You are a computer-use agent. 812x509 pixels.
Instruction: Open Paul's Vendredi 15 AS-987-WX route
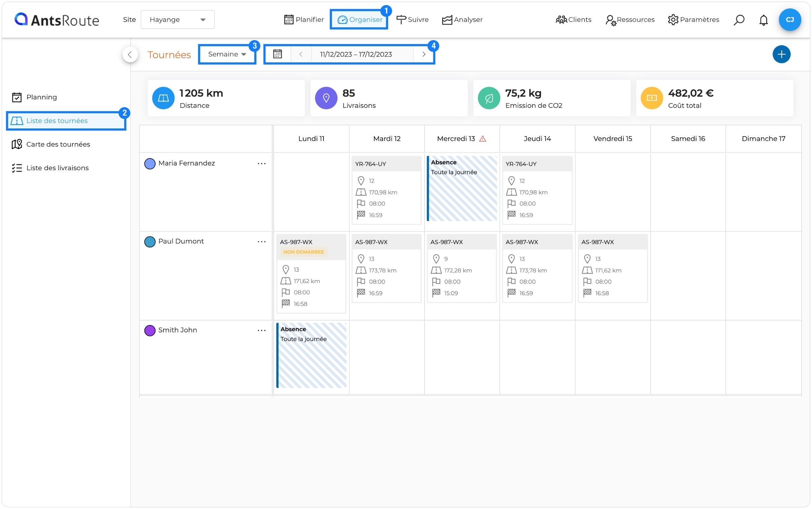(613, 268)
